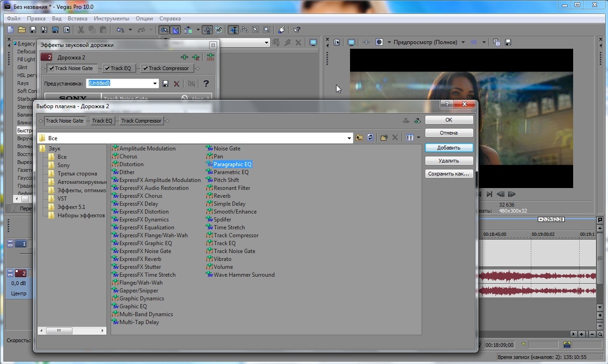The width and height of the screenshot is (608, 364).
Task: Click the save snapshot icon above video preview
Action: (x=508, y=42)
